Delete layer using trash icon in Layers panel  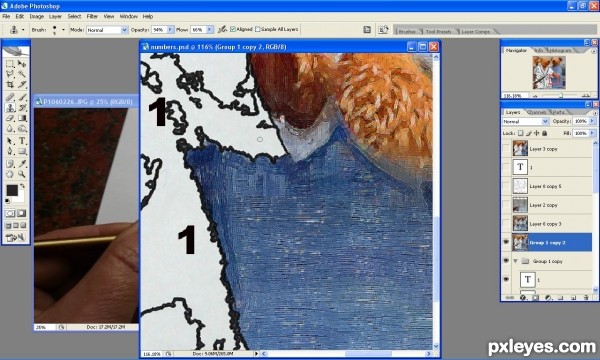(x=586, y=297)
